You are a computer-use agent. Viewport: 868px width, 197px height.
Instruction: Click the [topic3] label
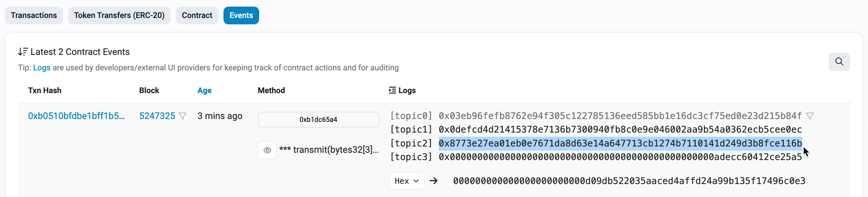pos(411,157)
